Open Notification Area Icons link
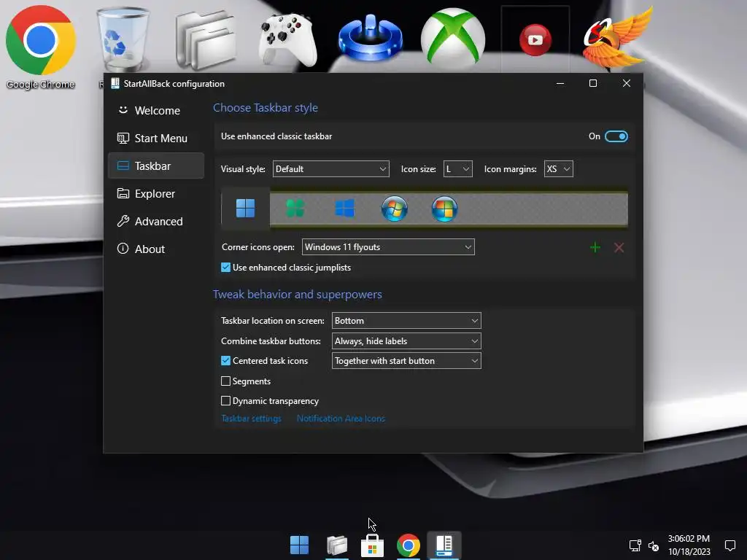747x560 pixels. [x=341, y=419]
